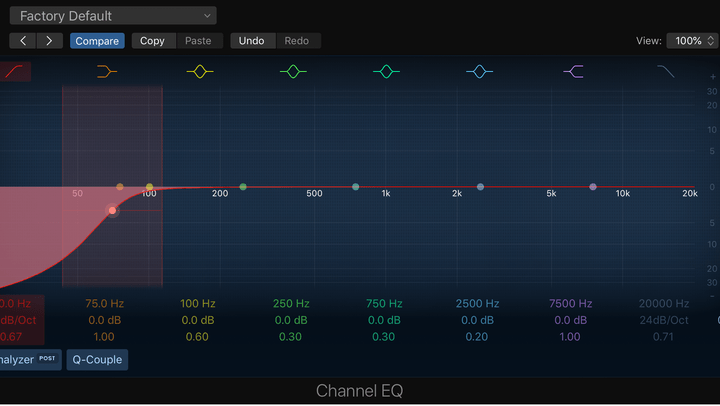
Task: Select the blue 2500 Hz band node
Action: click(x=480, y=186)
